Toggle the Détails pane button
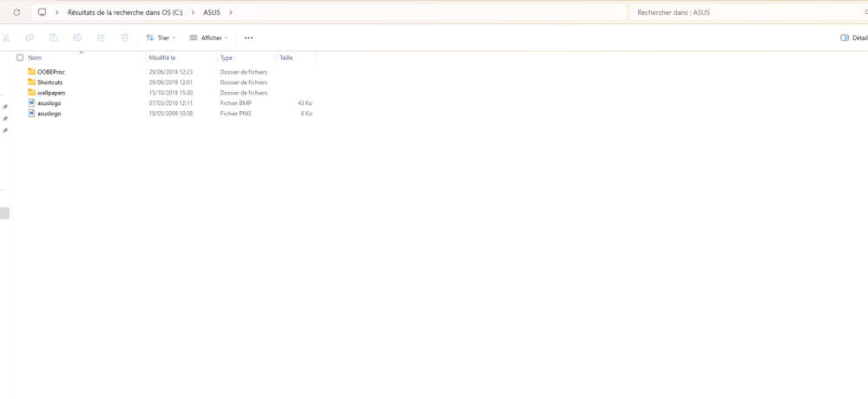 coord(853,38)
